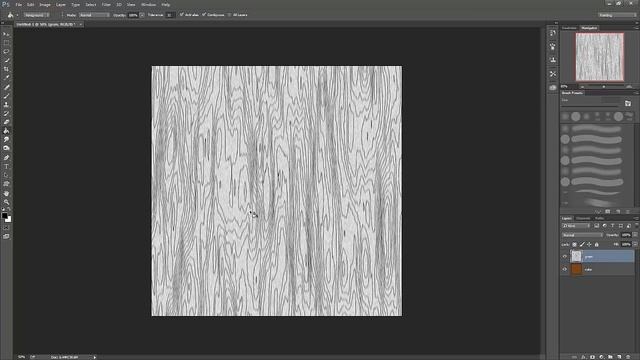Select the Eraser tool
640x360 pixels.
click(x=6, y=122)
